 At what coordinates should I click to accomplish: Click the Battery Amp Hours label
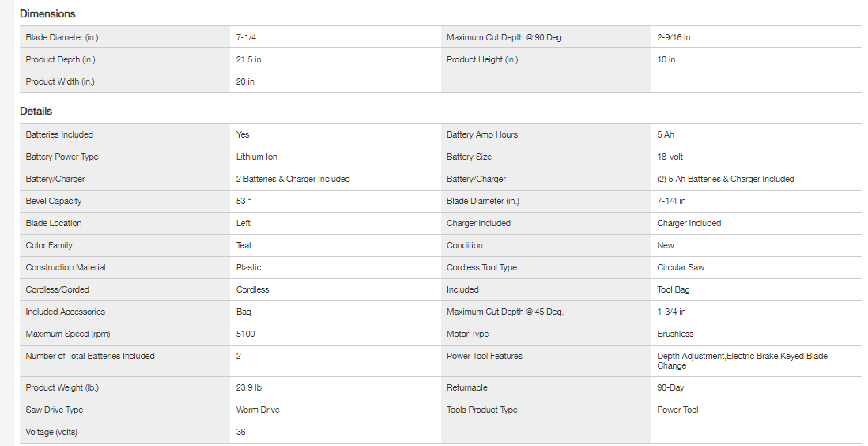pos(482,134)
